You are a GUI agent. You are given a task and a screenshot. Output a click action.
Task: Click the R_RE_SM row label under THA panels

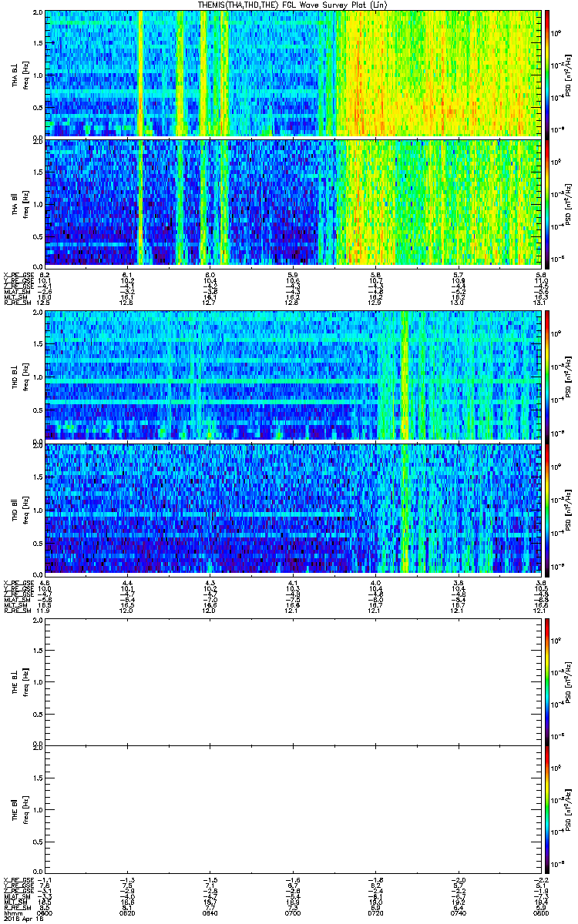pos(16,302)
